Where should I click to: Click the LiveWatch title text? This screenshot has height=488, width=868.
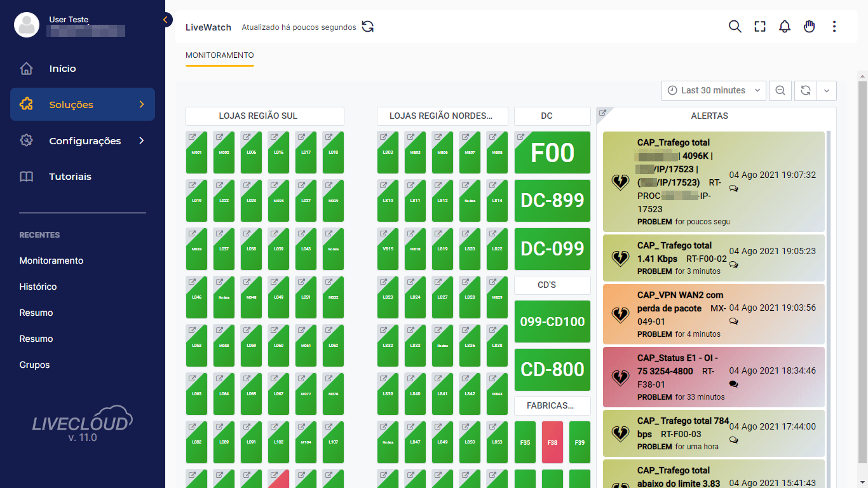[208, 27]
